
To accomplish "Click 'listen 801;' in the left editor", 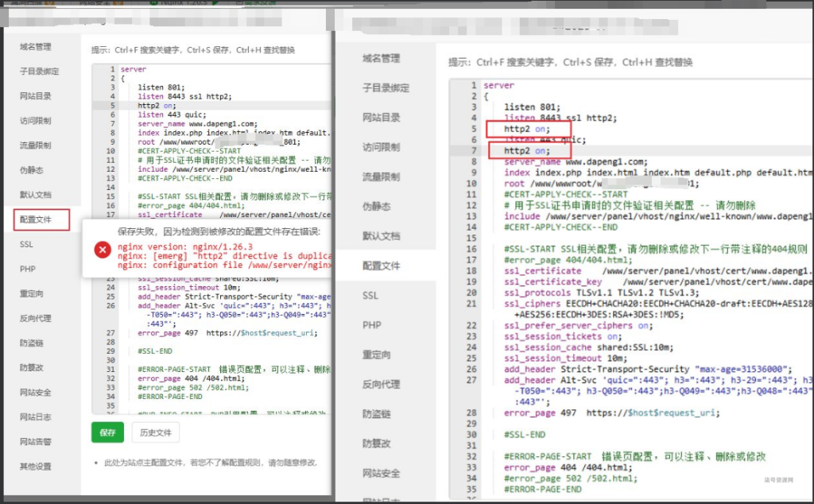I will click(161, 87).
